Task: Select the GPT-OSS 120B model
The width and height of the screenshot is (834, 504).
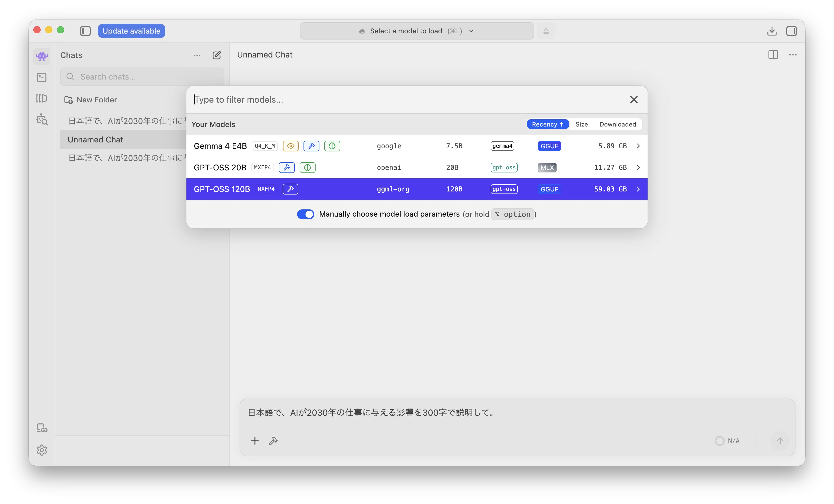Action: (417, 189)
